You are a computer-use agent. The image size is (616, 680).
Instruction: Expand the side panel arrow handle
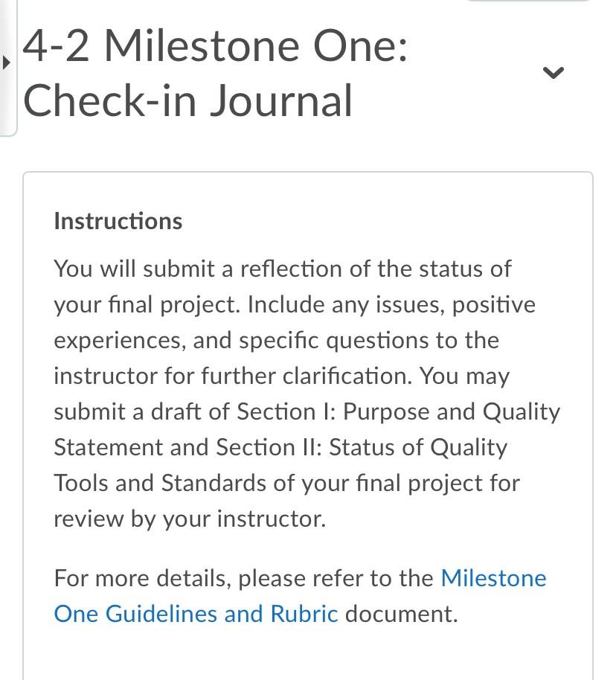click(x=6, y=63)
